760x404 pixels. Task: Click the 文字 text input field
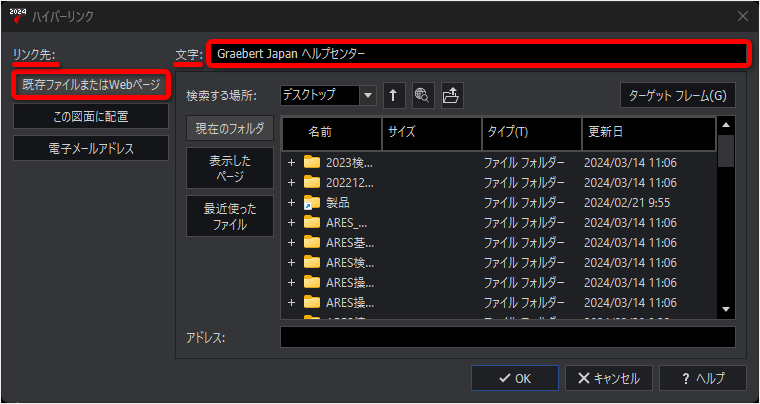(x=477, y=54)
